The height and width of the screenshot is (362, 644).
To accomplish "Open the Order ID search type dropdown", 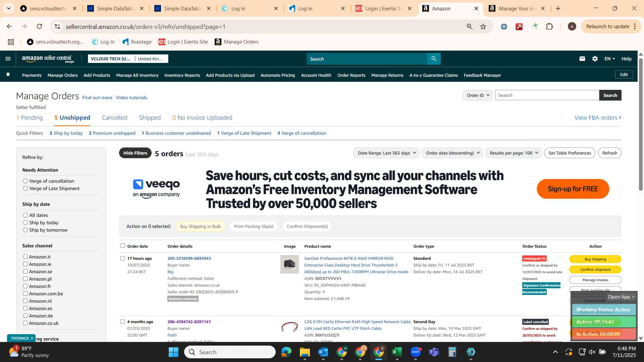I will click(478, 95).
